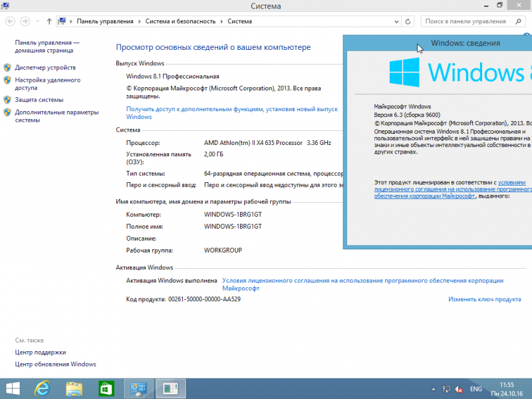Image resolution: width=532 pixels, height=399 pixels.
Task: Click computer name "WINDOWS-1BRG1GT" next to Компьютер
Action: [x=233, y=214]
